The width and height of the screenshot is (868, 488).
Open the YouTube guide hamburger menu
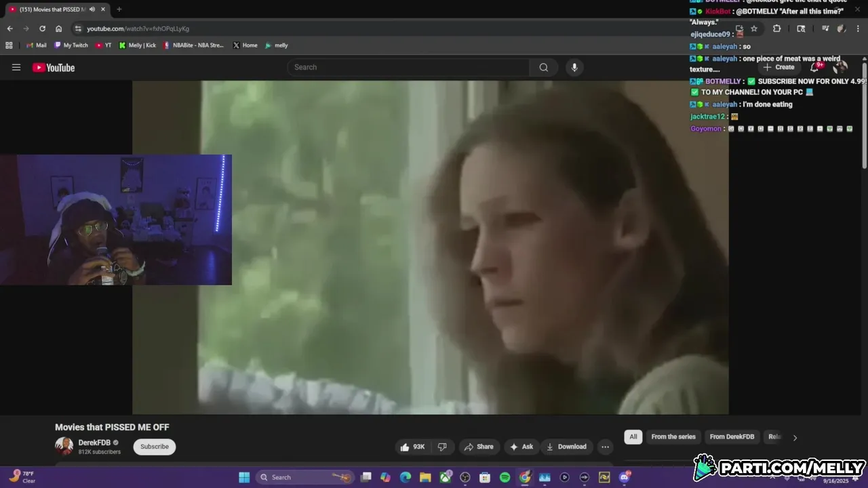[x=16, y=67]
